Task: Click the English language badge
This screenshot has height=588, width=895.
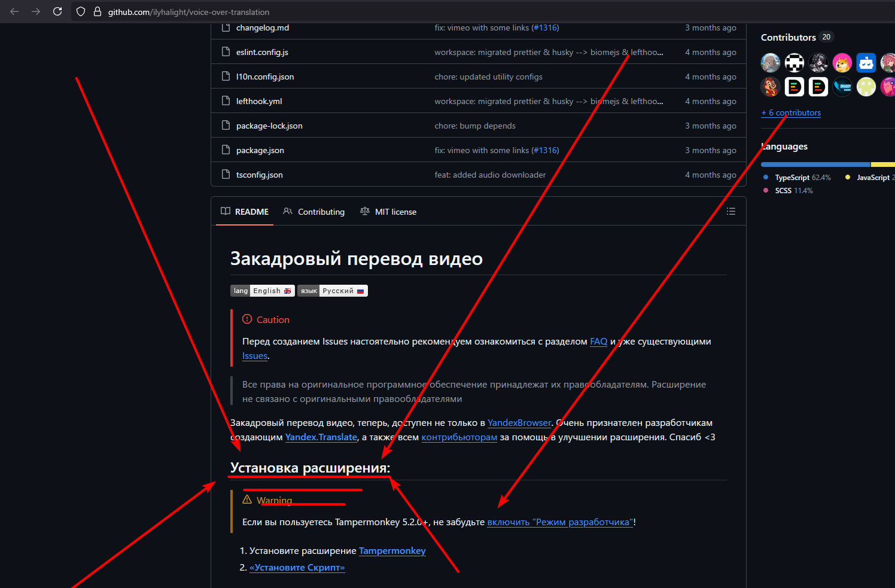Action: tap(263, 291)
